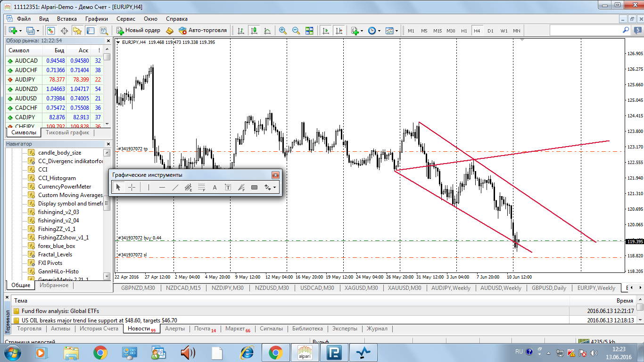644x362 pixels.
Task: Pick the Fibonacci retracement tool
Action: point(202,187)
